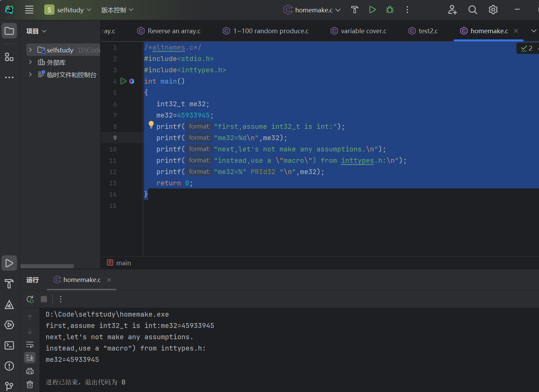Open IDE settings gear
539x392 pixels.
click(x=493, y=10)
